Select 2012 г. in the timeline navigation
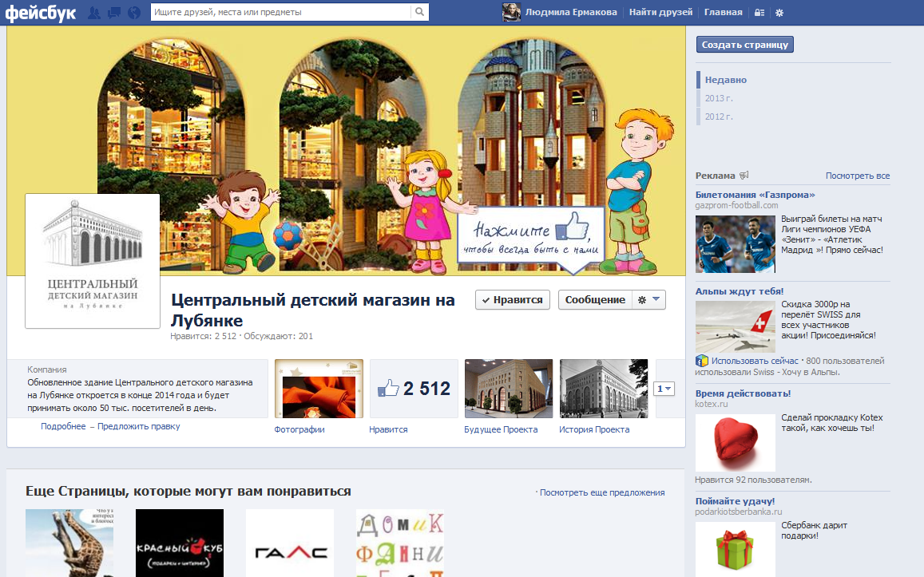 719,117
